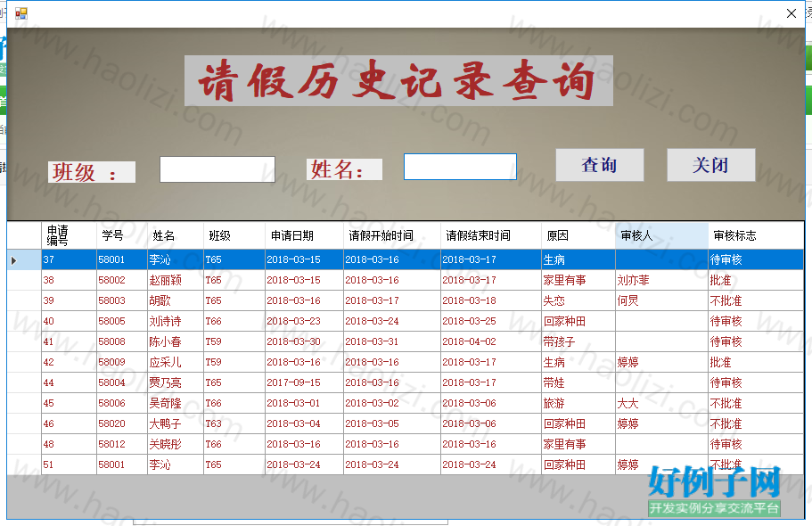Screen dimensions: 812x526
Task: Sort by 请假开始时间 column header
Action: tap(392, 235)
